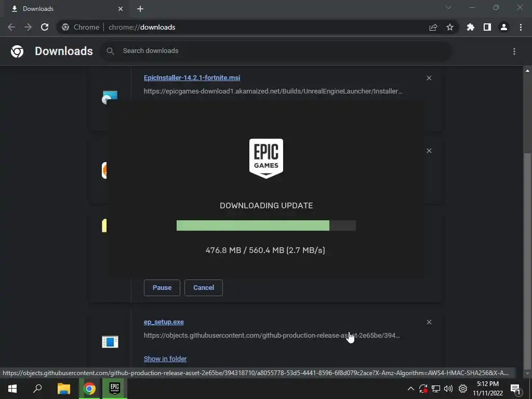Image resolution: width=532 pixels, height=399 pixels.
Task: Open the network tray icon
Action: point(436,389)
